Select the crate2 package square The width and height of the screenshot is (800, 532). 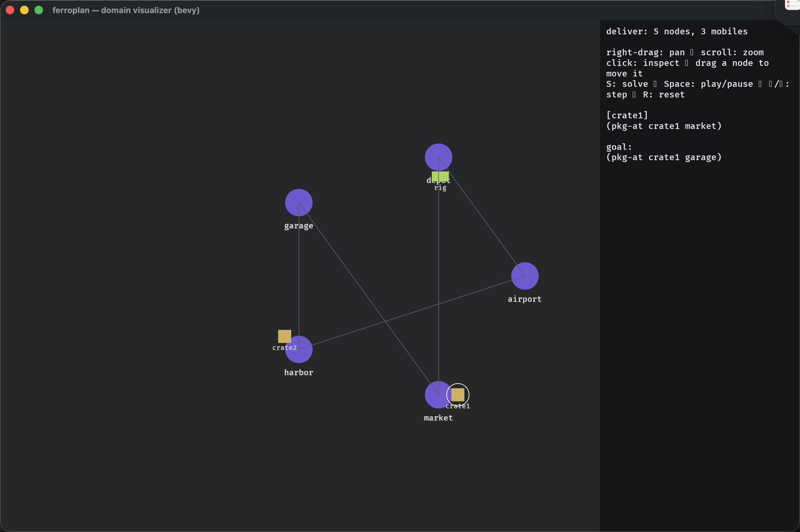pyautogui.click(x=285, y=336)
